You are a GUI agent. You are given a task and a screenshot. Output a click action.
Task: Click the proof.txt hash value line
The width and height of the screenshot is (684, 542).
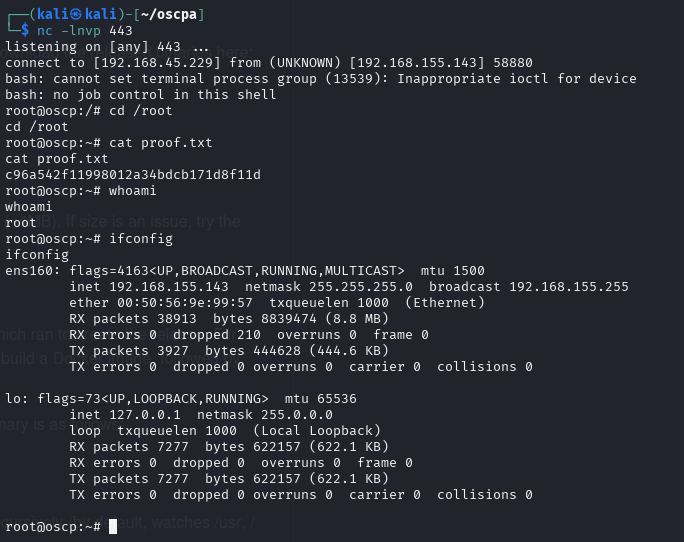133,175
